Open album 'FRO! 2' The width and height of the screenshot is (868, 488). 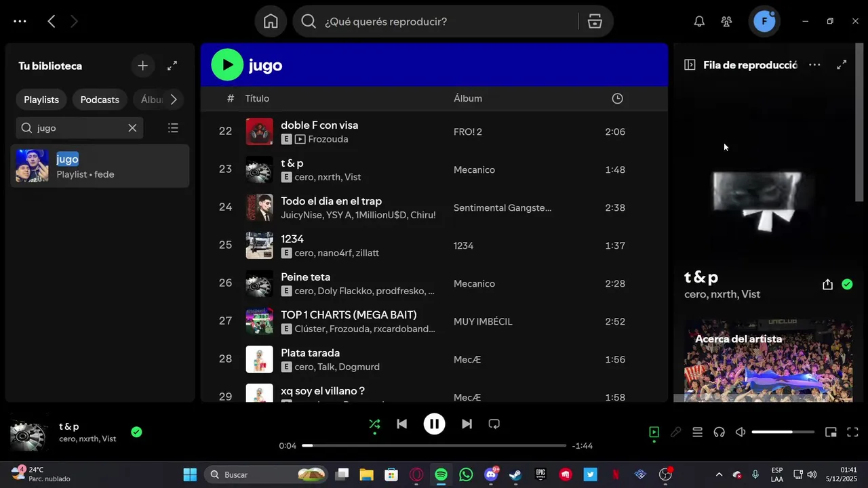pyautogui.click(x=468, y=131)
